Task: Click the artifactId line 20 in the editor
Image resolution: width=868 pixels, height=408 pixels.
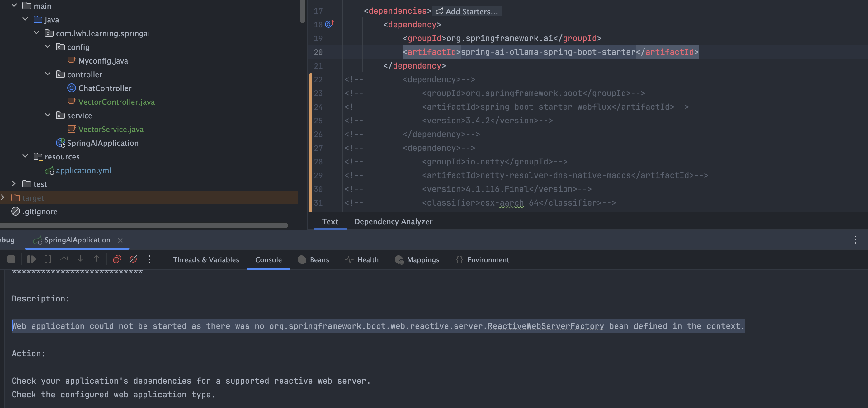Action: (550, 52)
